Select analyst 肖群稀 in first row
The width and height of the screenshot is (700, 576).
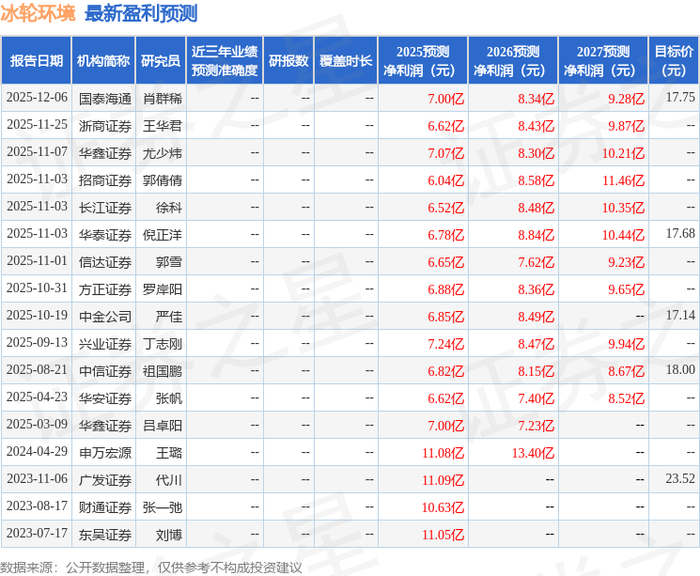[162, 99]
